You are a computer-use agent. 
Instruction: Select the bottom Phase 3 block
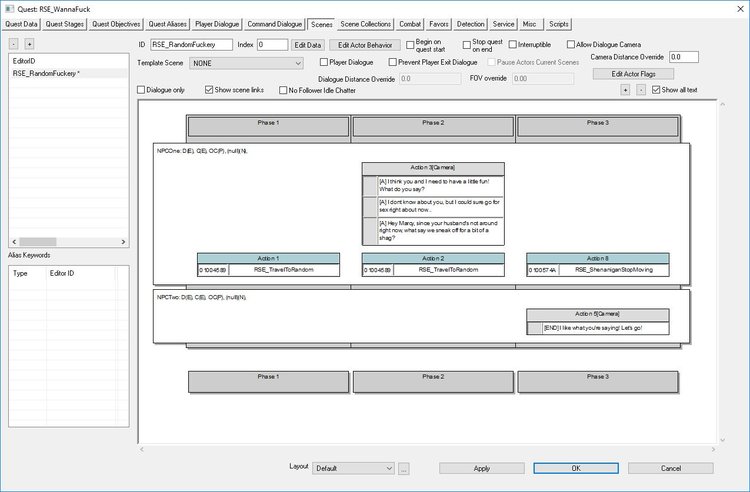597,382
